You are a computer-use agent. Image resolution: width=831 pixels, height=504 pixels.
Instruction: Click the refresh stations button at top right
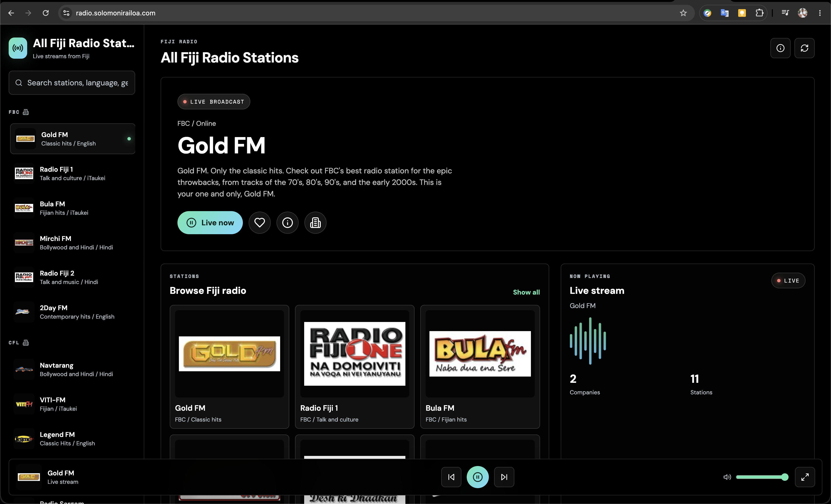[x=804, y=48]
